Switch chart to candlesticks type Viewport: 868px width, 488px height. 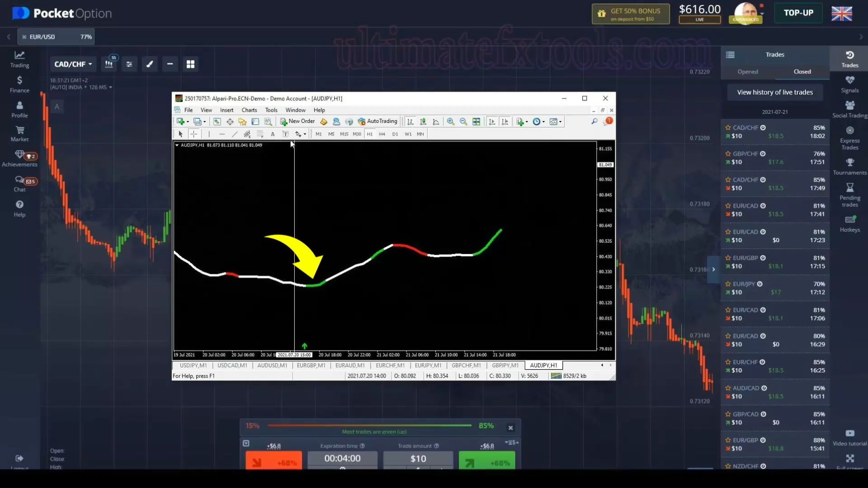(423, 122)
